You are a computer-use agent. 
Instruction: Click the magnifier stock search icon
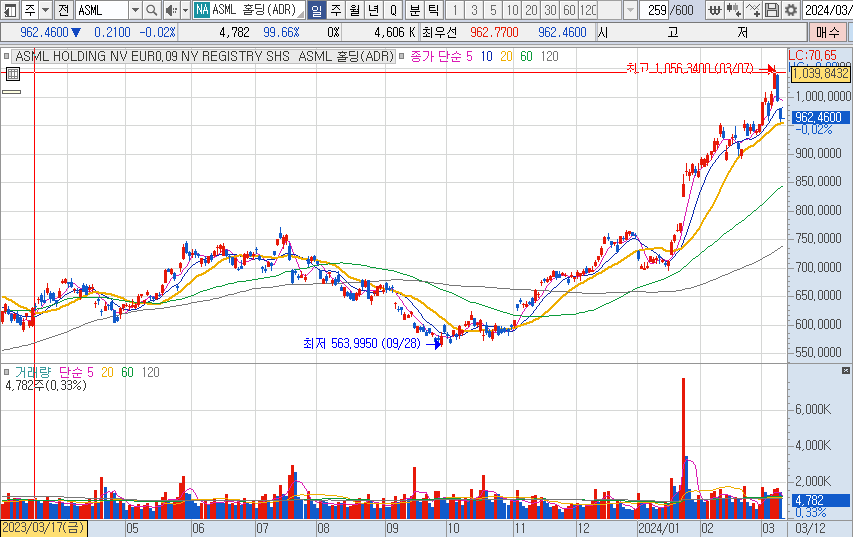pos(152,10)
